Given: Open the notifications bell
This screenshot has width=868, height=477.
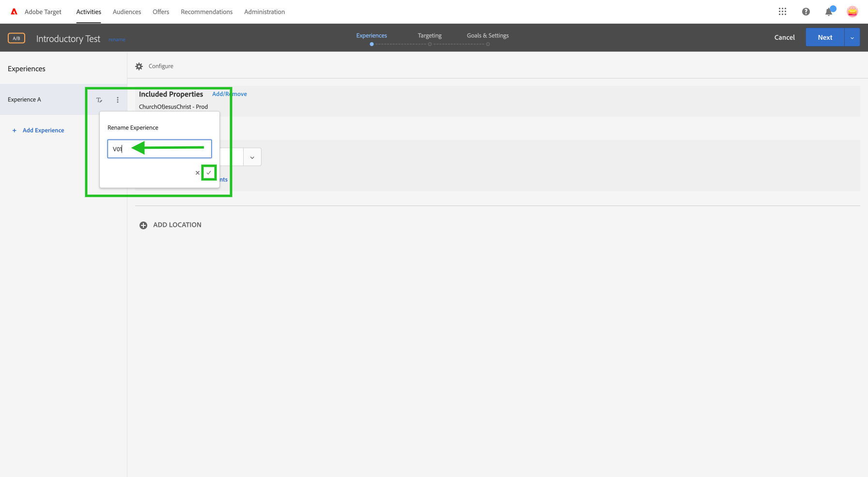Looking at the screenshot, I should coord(828,11).
